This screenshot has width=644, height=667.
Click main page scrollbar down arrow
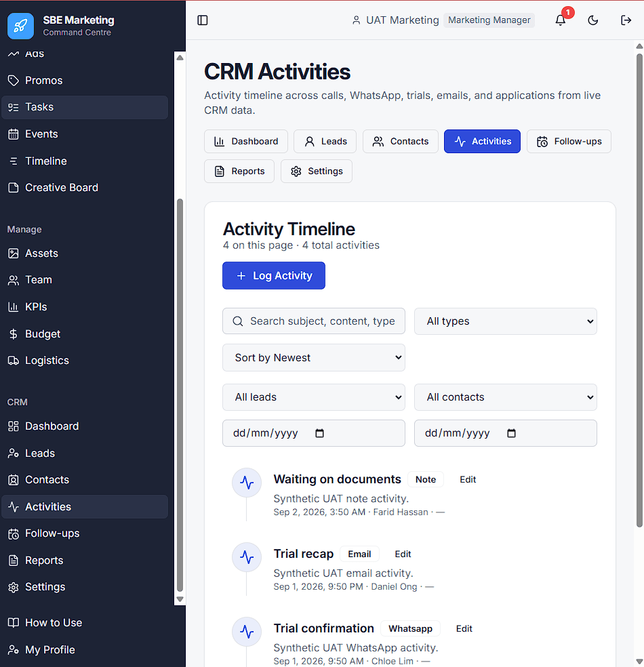[x=639, y=662]
